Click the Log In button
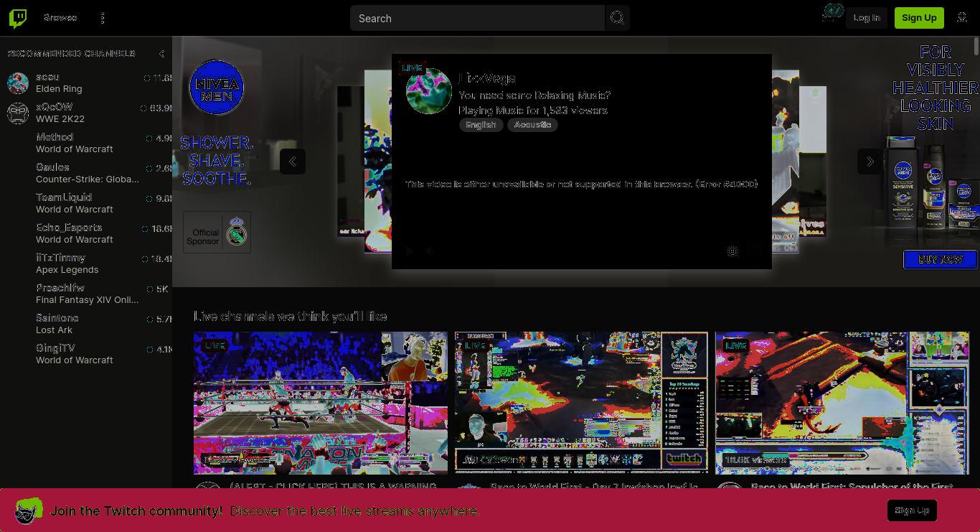The width and height of the screenshot is (980, 532). [867, 18]
